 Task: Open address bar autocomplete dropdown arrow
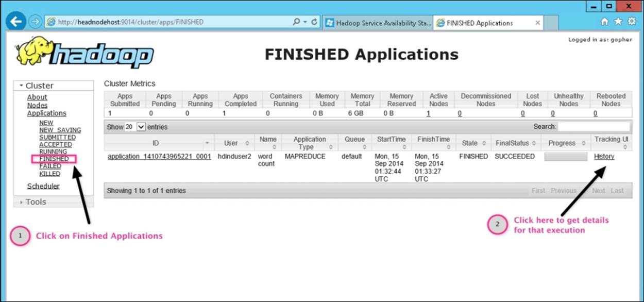pos(306,22)
